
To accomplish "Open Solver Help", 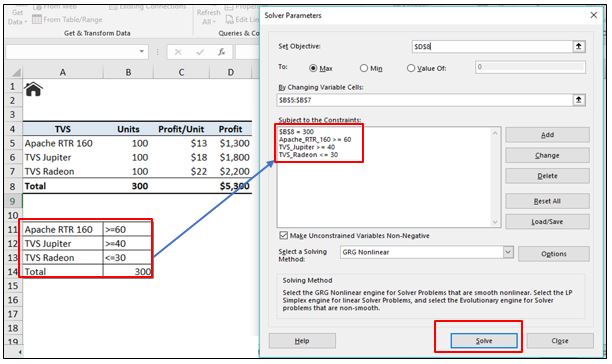I will click(x=302, y=341).
